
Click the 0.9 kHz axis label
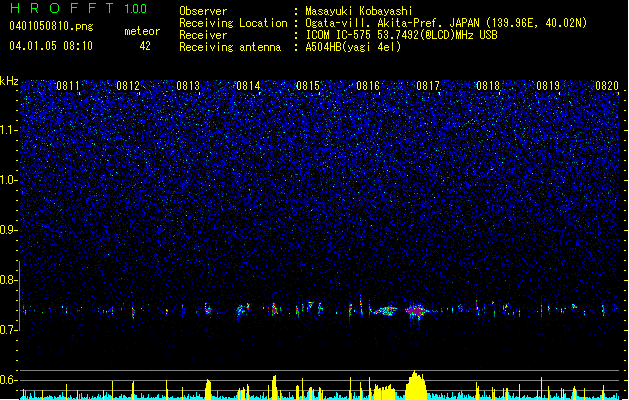9,230
